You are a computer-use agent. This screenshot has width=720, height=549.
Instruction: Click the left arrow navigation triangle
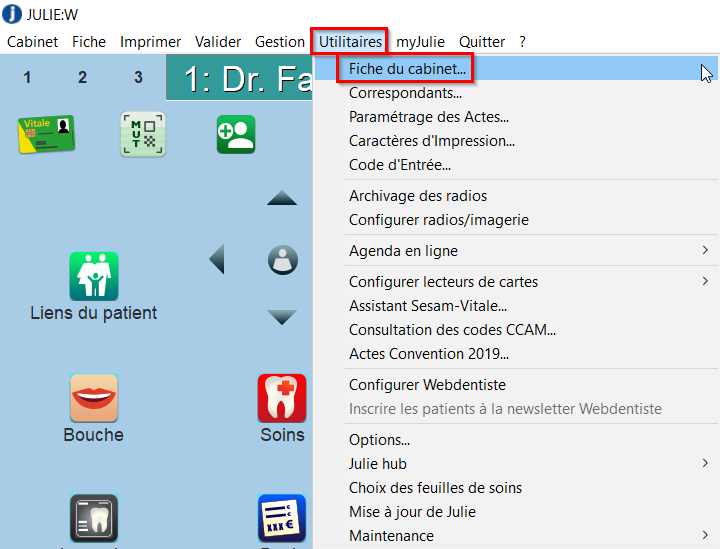217,259
